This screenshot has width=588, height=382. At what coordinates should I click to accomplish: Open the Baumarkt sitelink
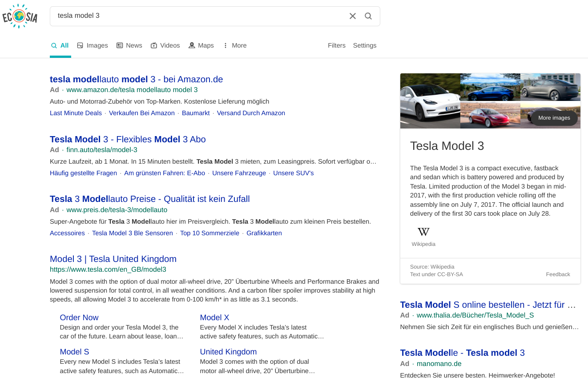[196, 113]
